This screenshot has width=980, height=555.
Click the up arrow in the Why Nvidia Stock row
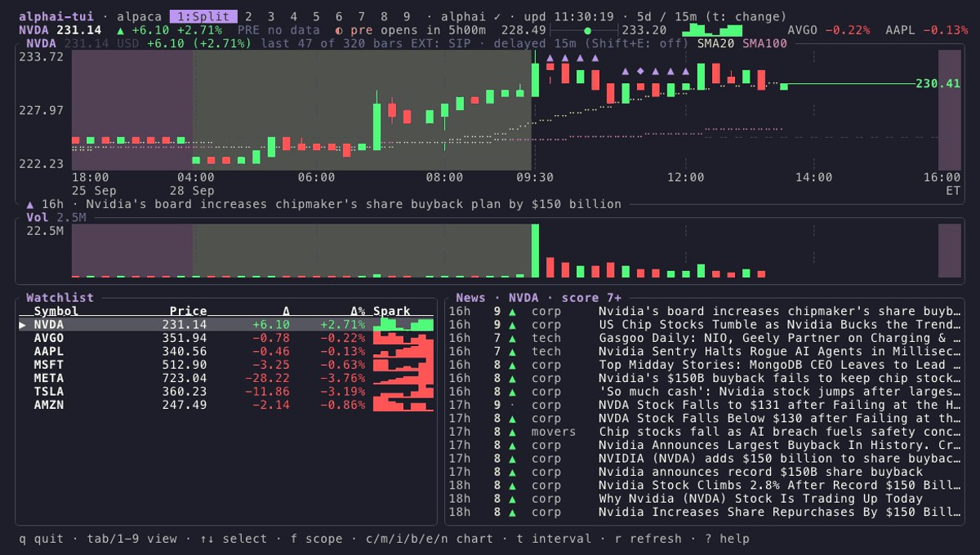point(512,499)
